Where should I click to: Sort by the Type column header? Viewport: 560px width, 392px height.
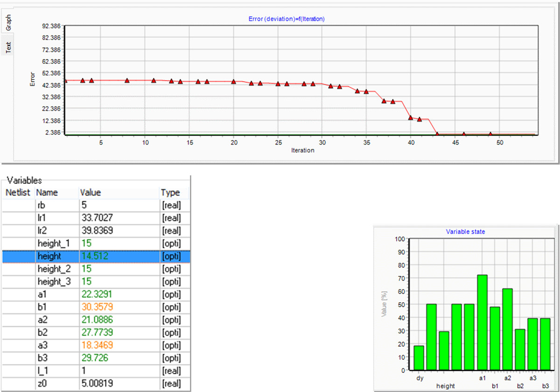(170, 192)
